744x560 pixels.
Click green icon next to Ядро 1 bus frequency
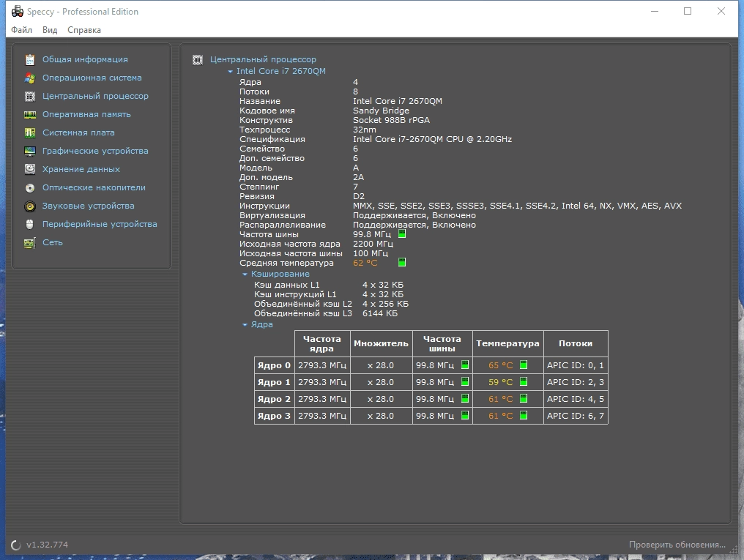pos(465,381)
